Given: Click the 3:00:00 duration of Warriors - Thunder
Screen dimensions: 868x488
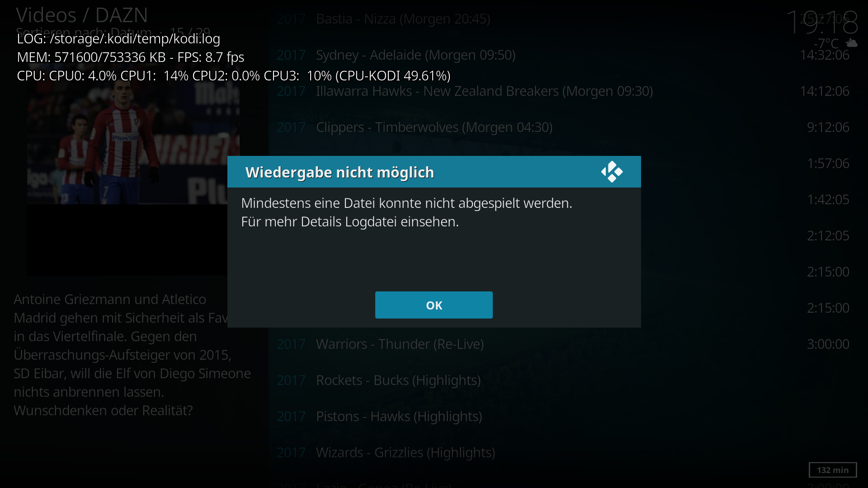Looking at the screenshot, I should (828, 344).
